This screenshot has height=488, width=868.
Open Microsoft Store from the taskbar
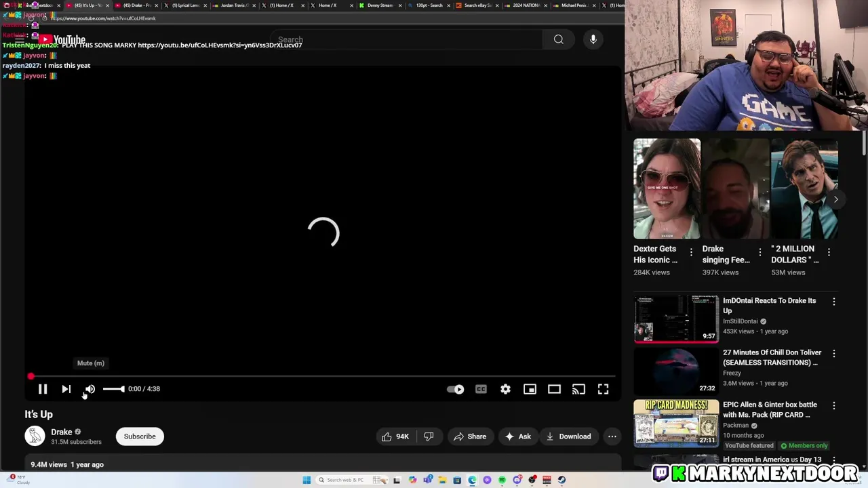[x=457, y=480]
